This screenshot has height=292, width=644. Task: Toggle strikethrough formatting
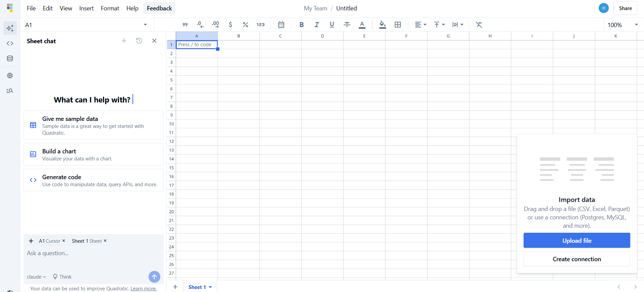click(347, 25)
